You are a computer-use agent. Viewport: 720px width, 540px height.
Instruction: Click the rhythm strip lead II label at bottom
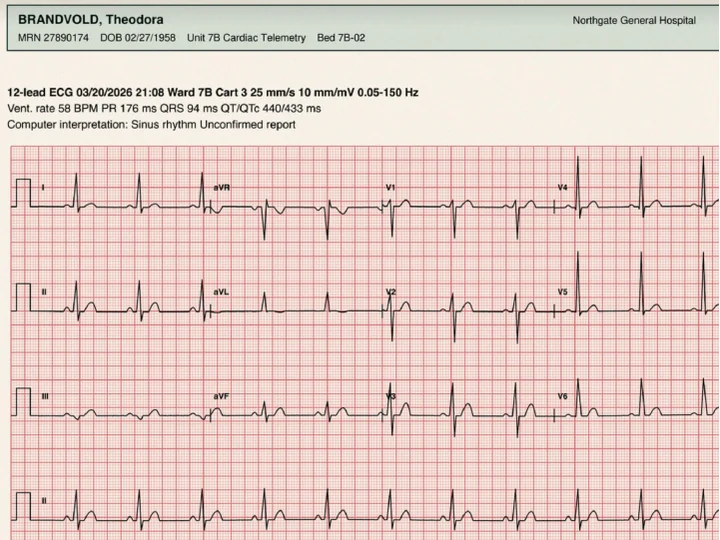click(x=44, y=501)
